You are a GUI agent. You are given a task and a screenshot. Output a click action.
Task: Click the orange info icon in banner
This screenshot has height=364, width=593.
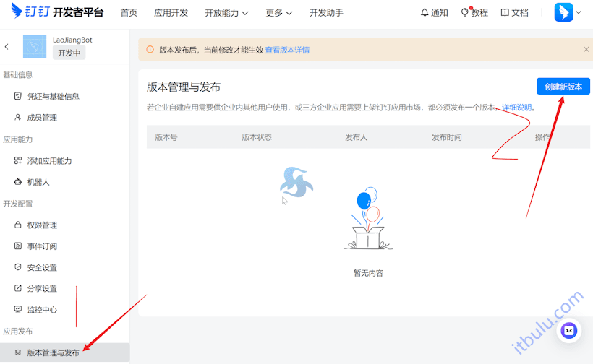click(x=150, y=49)
